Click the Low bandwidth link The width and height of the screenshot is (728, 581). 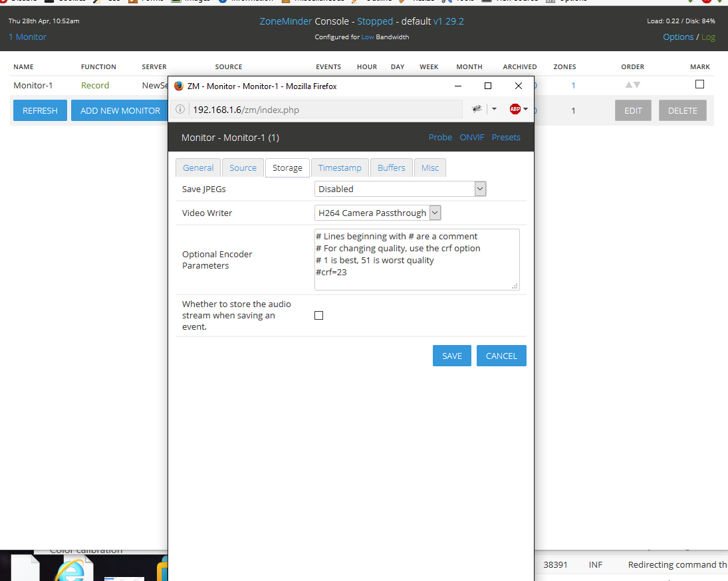[367, 37]
